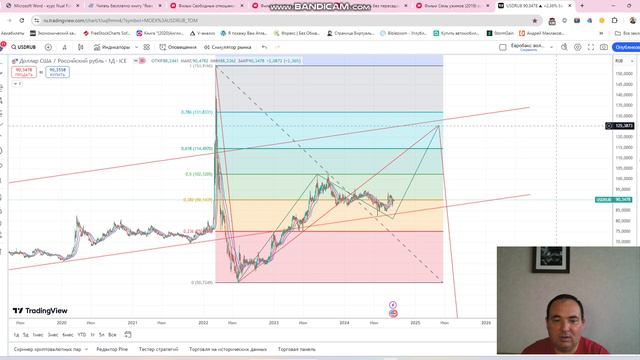The height and width of the screenshot is (360, 640).
Task: Select the 3мес date range
Action: click(x=53, y=335)
